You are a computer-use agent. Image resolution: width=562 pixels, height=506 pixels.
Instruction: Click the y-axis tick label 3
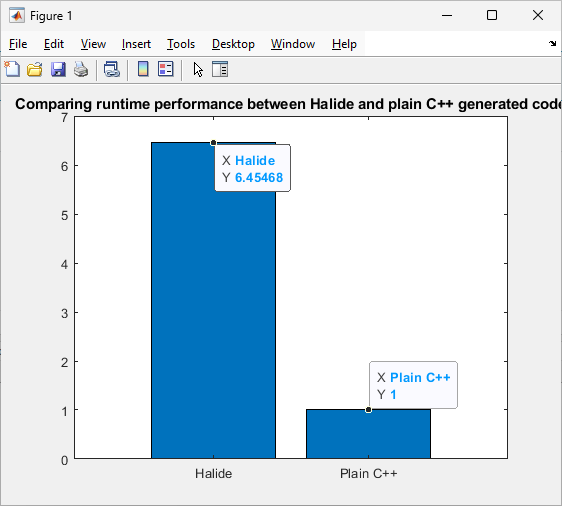click(65, 314)
